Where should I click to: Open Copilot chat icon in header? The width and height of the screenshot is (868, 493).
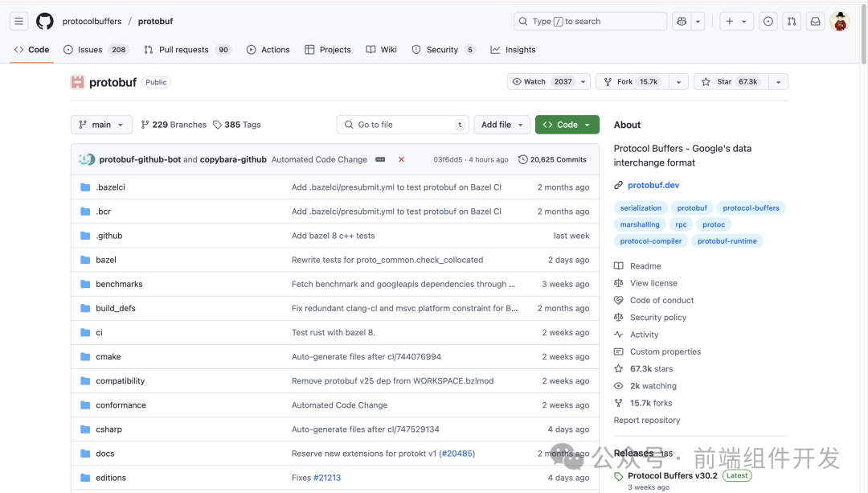(x=682, y=21)
